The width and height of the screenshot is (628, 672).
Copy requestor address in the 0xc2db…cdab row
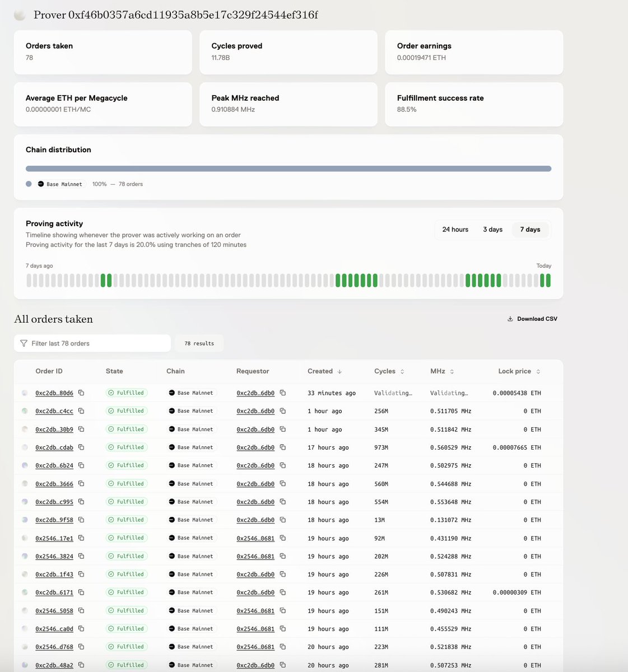tap(283, 447)
